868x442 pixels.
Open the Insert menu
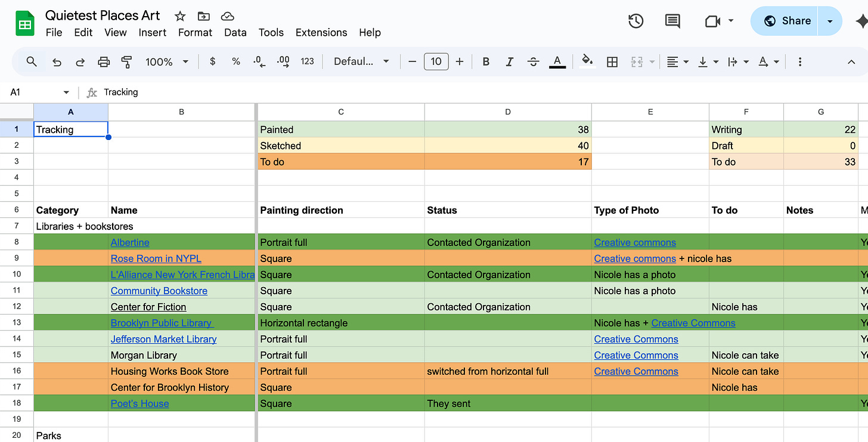pyautogui.click(x=153, y=32)
